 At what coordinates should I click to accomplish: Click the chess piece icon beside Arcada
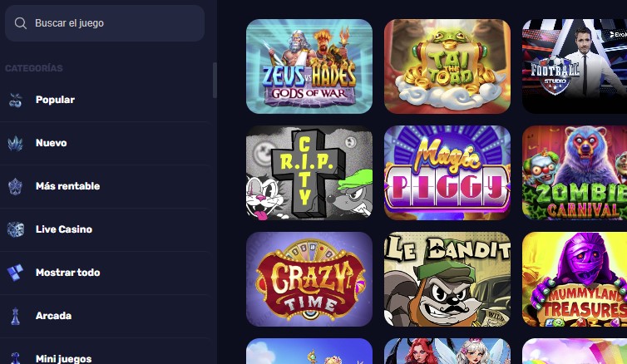tap(16, 316)
